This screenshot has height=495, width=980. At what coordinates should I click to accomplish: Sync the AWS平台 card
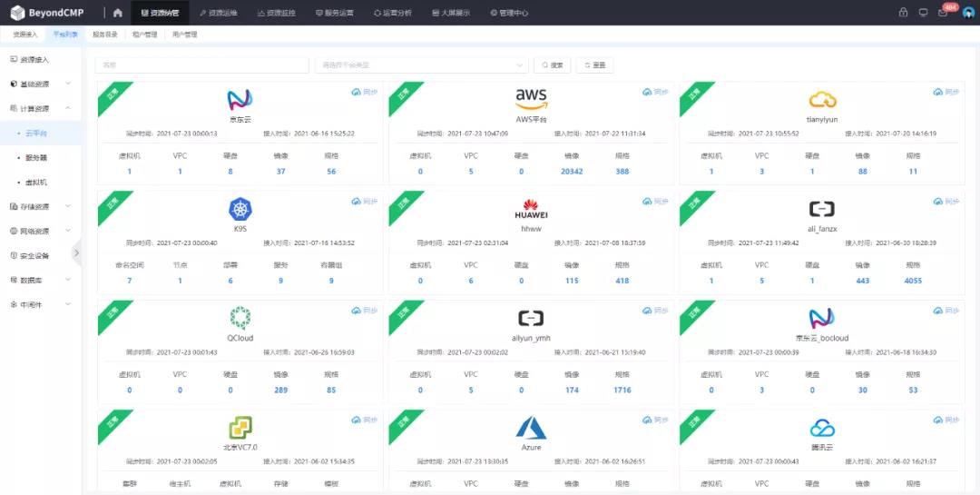(656, 92)
